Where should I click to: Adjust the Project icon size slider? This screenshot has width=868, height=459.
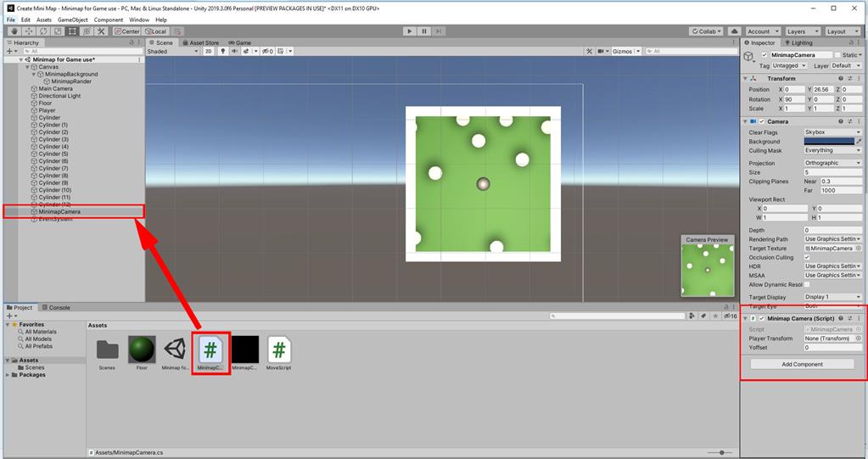point(720,452)
